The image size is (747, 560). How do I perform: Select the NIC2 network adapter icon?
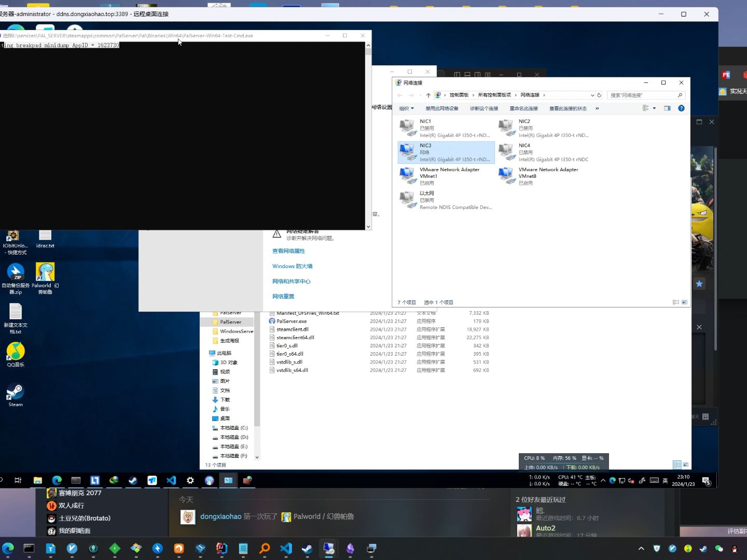(507, 128)
